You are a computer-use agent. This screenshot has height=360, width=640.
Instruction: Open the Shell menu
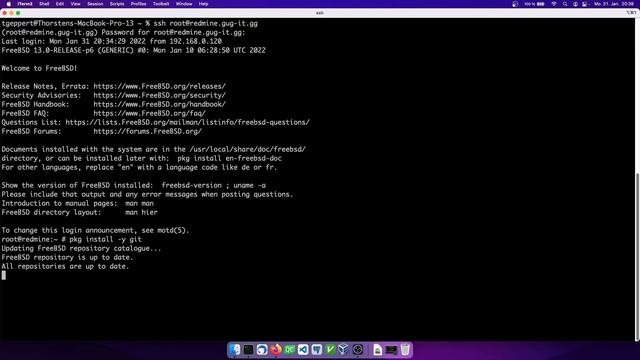pos(44,4)
